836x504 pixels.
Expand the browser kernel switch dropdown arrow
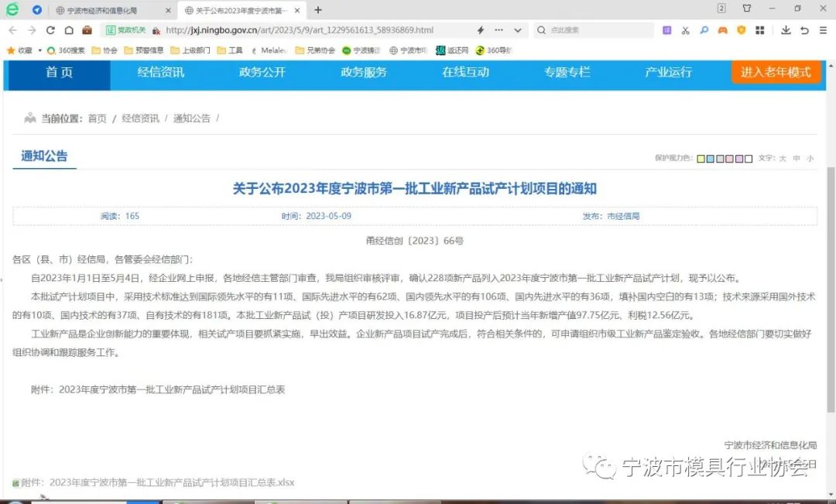point(516,29)
